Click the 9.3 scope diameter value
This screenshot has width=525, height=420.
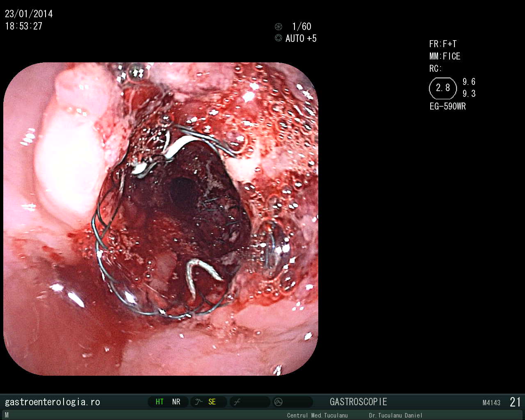[x=469, y=94]
